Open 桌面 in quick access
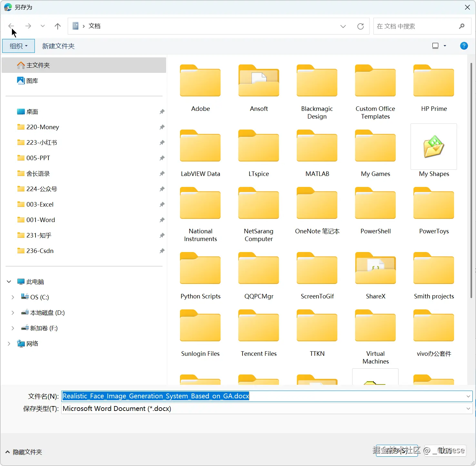This screenshot has width=476, height=466. pyautogui.click(x=84, y=112)
